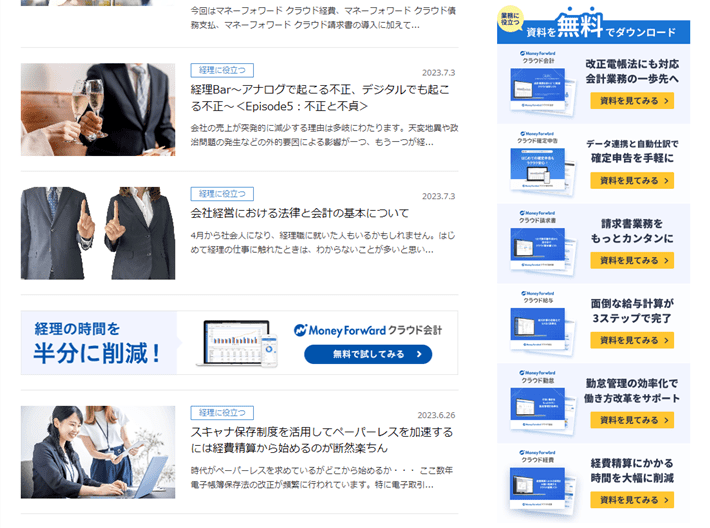Click excerpt beginning 会社の売上が突発的に減少する
Image resolution: width=710 pixels, height=528 pixels.
[x=324, y=135]
